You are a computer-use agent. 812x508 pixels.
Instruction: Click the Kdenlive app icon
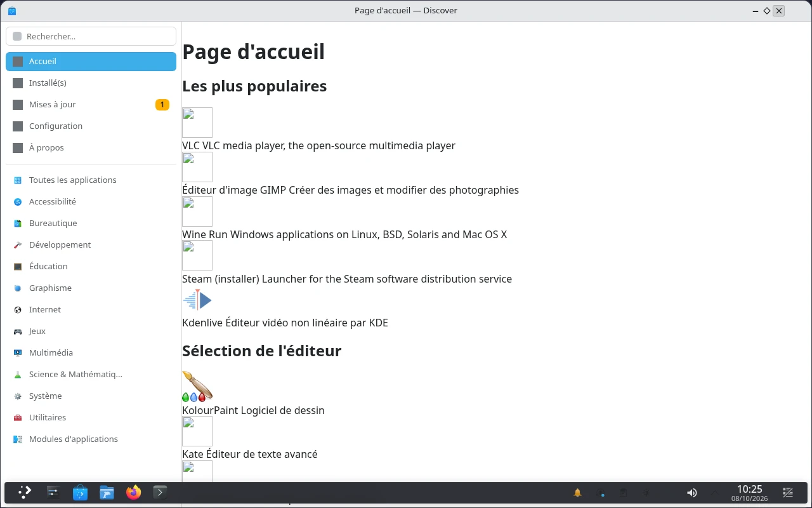pyautogui.click(x=197, y=300)
